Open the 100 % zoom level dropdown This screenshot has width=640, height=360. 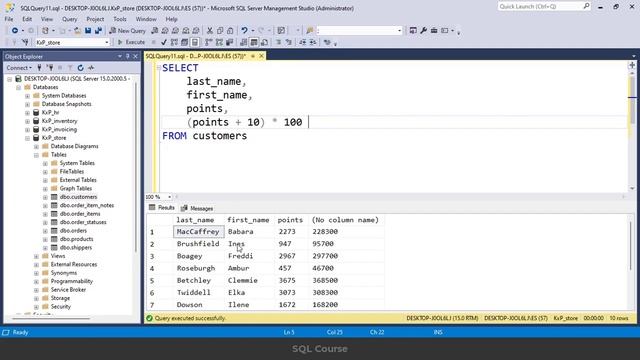point(169,197)
